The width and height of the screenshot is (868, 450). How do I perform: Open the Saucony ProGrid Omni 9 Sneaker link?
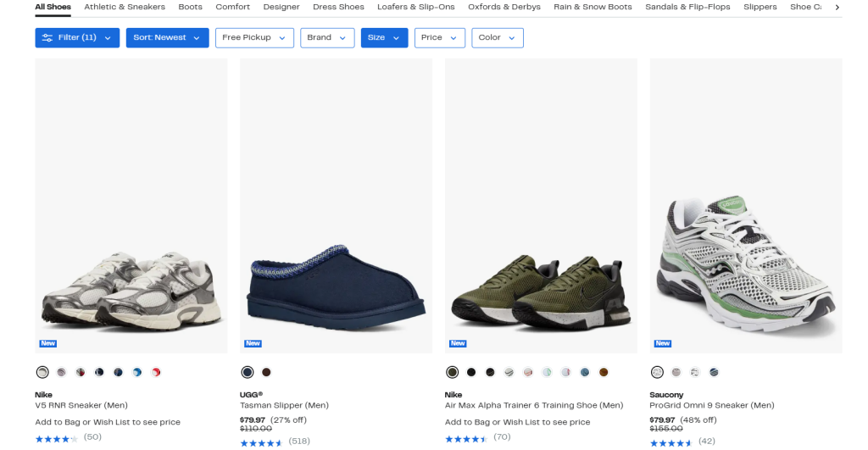click(x=712, y=405)
